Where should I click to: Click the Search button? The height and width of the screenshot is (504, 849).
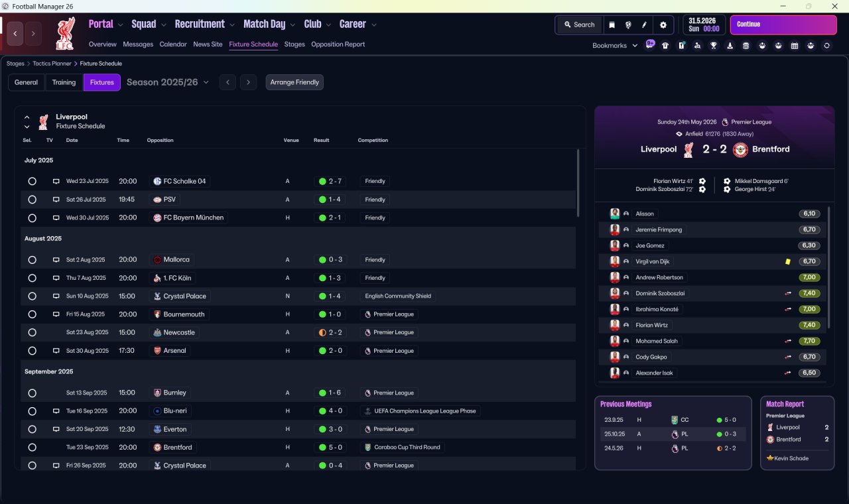pyautogui.click(x=579, y=25)
